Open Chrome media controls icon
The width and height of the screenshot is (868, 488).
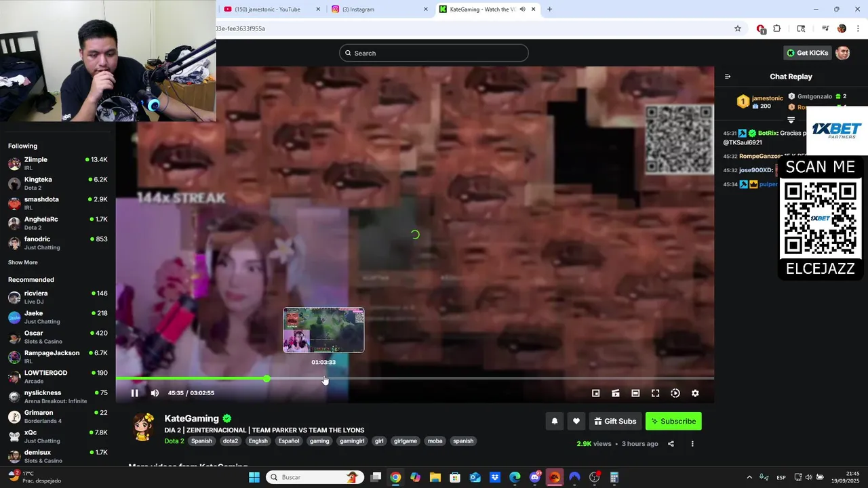point(825,28)
